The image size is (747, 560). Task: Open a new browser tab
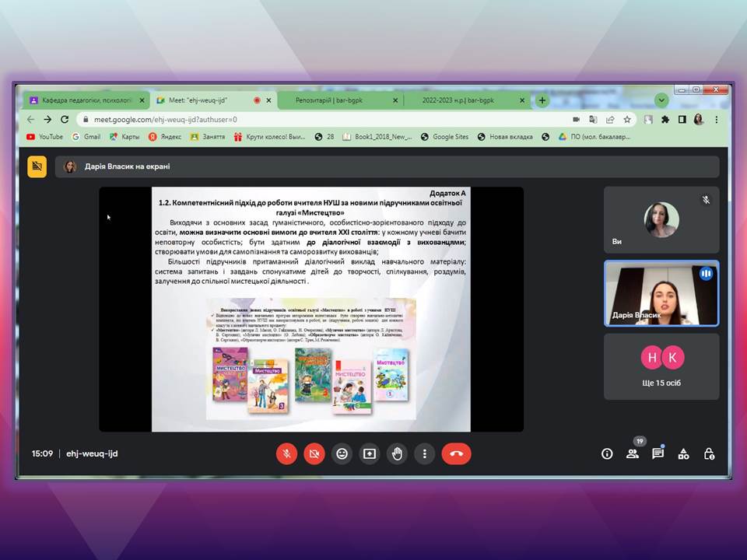pos(542,100)
